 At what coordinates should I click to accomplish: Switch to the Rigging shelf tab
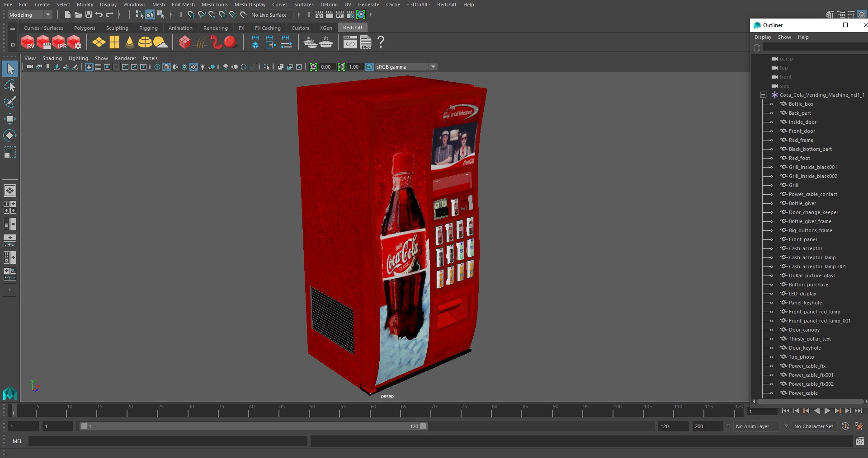(x=148, y=28)
